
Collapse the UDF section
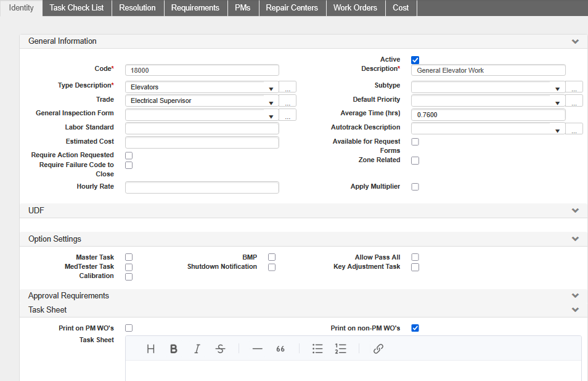(x=575, y=211)
